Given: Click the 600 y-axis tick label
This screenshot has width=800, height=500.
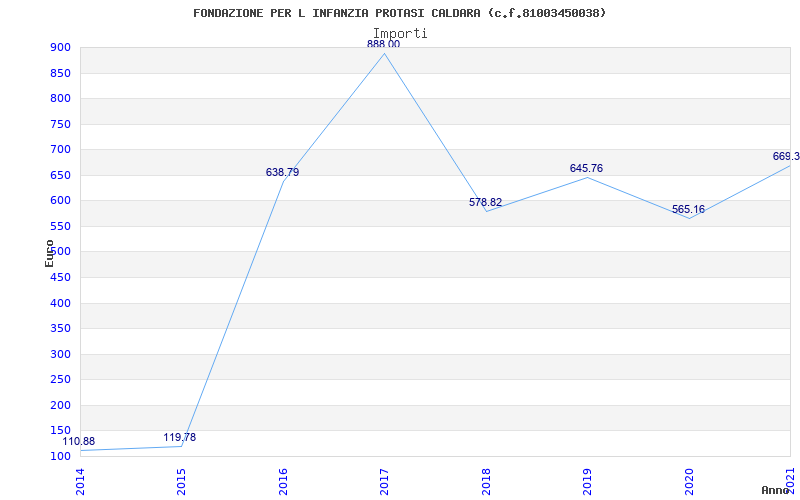Looking at the screenshot, I should point(60,201).
